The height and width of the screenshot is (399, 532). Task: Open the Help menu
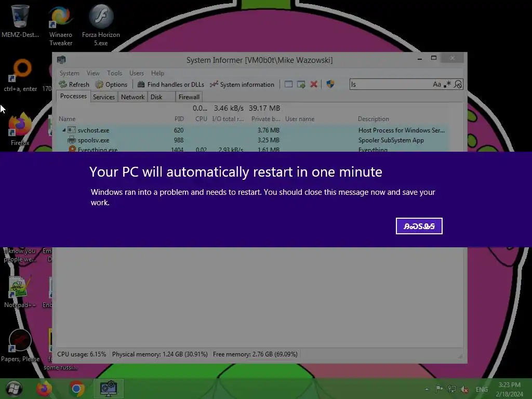coord(157,73)
